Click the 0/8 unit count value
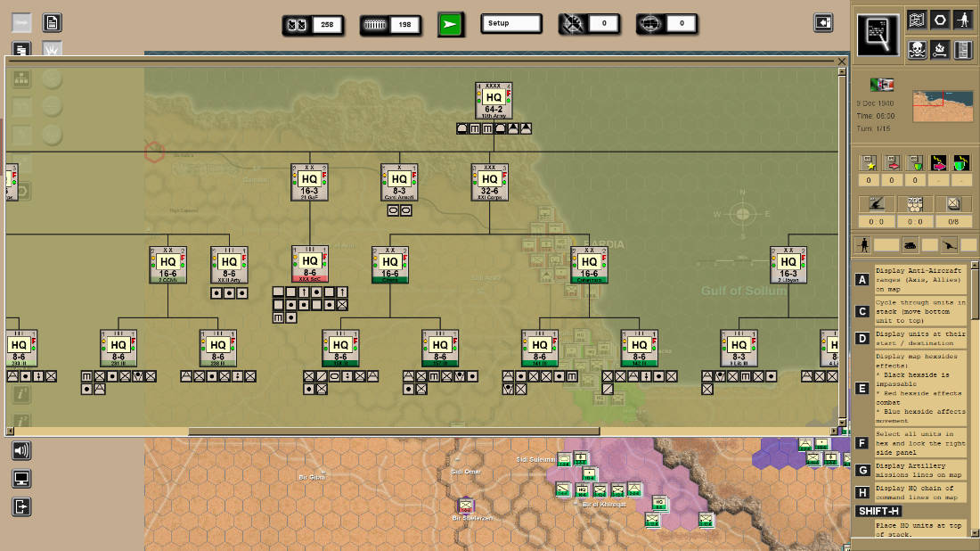 [953, 221]
